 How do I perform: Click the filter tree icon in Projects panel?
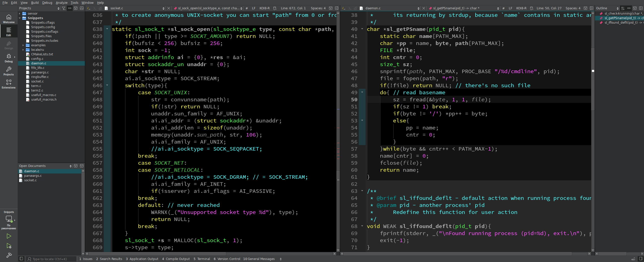(64, 8)
